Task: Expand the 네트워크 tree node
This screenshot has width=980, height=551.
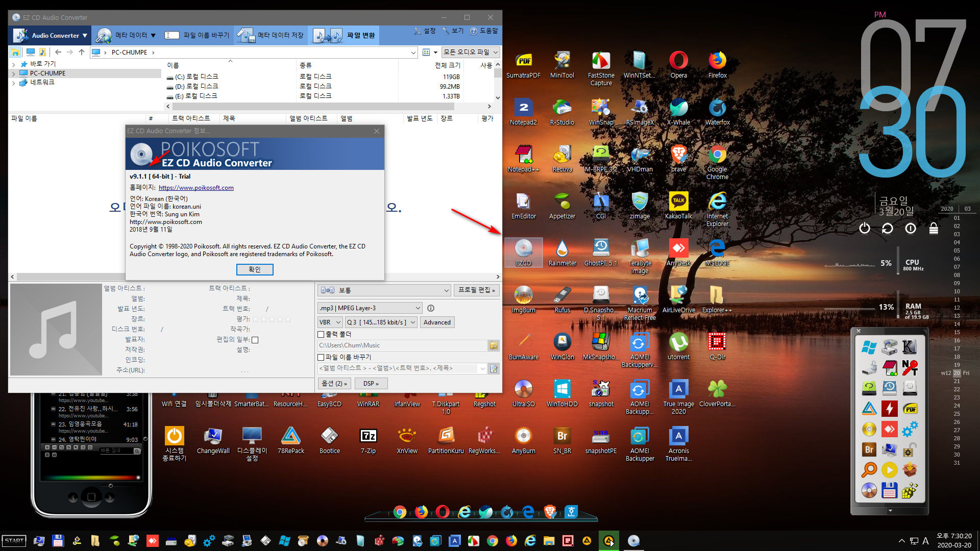Action: [13, 83]
